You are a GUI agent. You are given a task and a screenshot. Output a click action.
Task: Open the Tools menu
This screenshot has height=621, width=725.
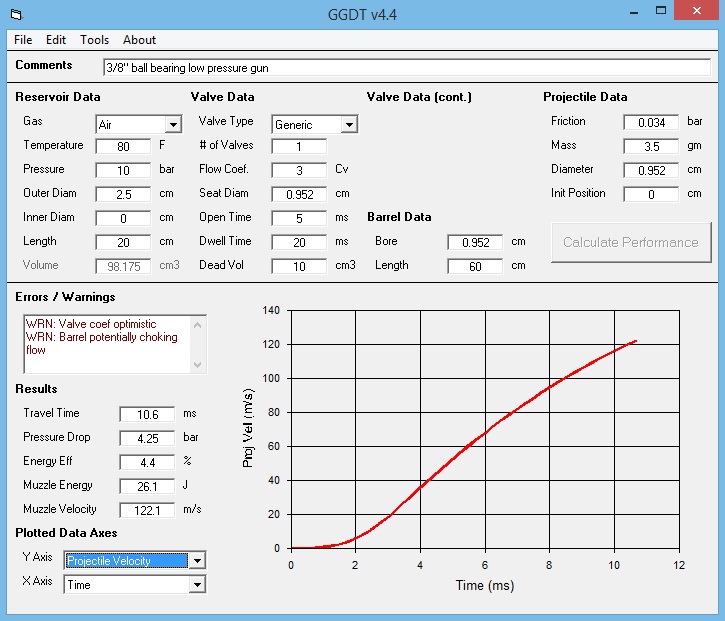coord(95,40)
